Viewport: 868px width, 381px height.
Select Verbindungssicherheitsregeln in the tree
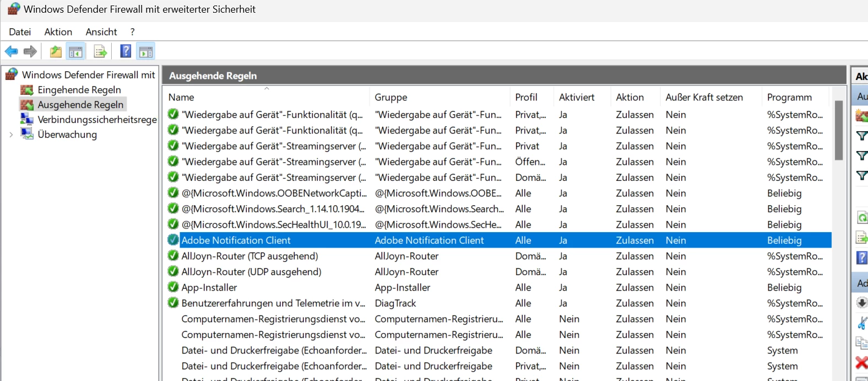pos(97,120)
